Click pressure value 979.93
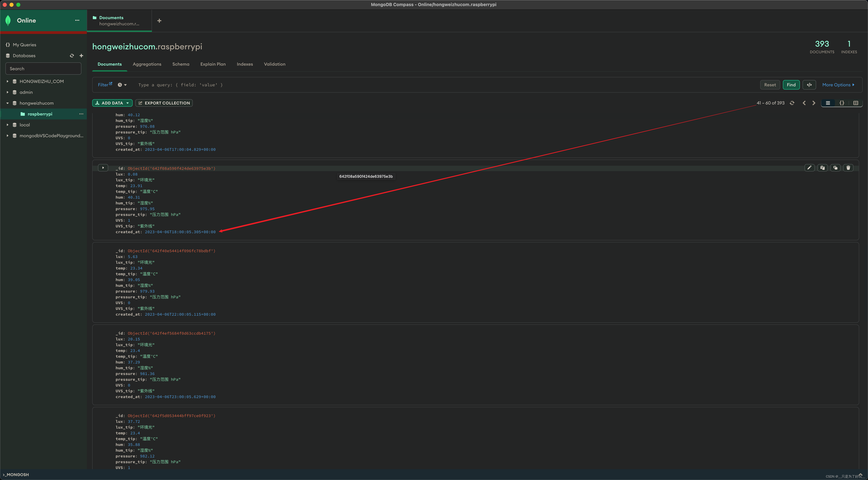This screenshot has width=868, height=480. (147, 291)
